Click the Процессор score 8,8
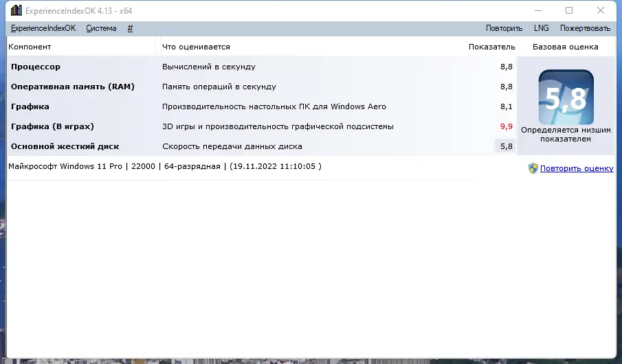The width and height of the screenshot is (622, 364). pos(506,67)
